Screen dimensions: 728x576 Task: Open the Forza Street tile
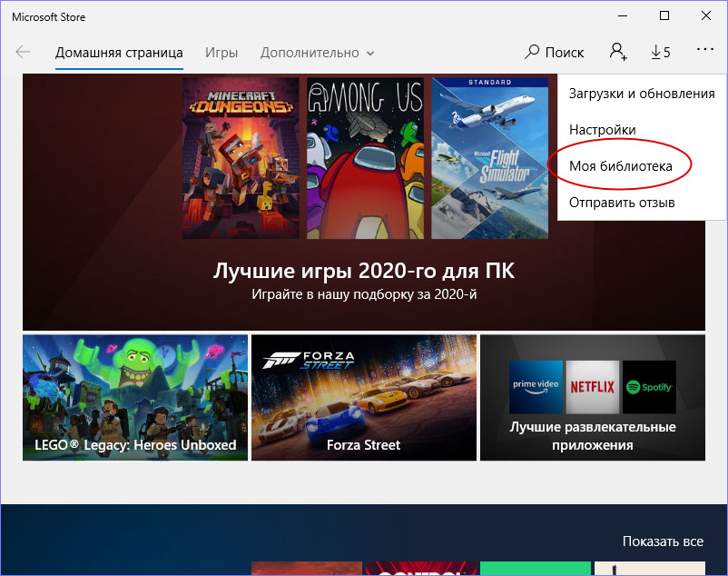[364, 398]
